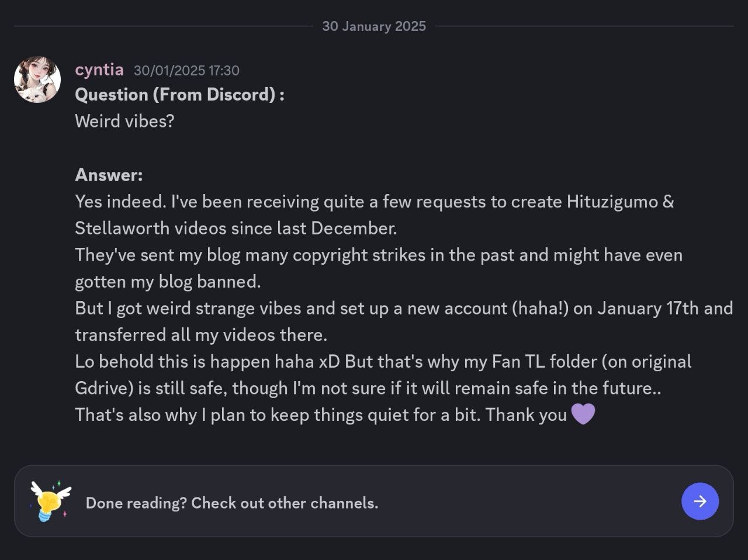Click the bold 'Answer:' heading
The width and height of the screenshot is (748, 560).
(109, 175)
